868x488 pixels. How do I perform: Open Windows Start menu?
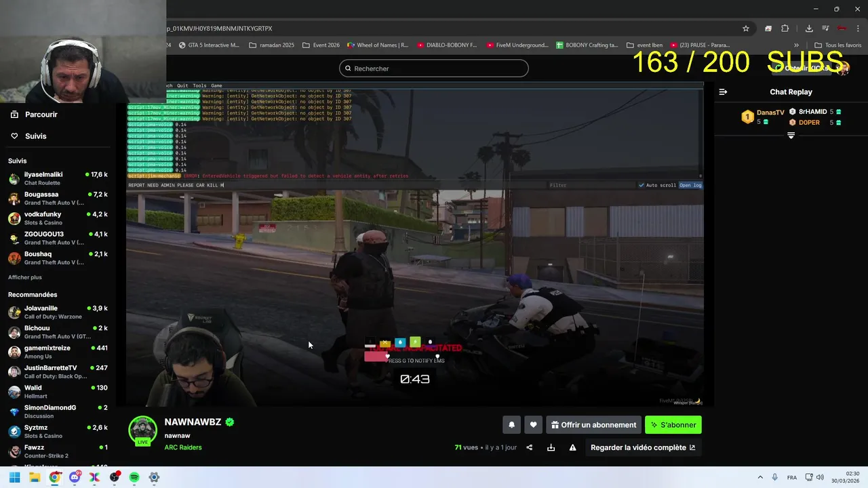pos(14,477)
